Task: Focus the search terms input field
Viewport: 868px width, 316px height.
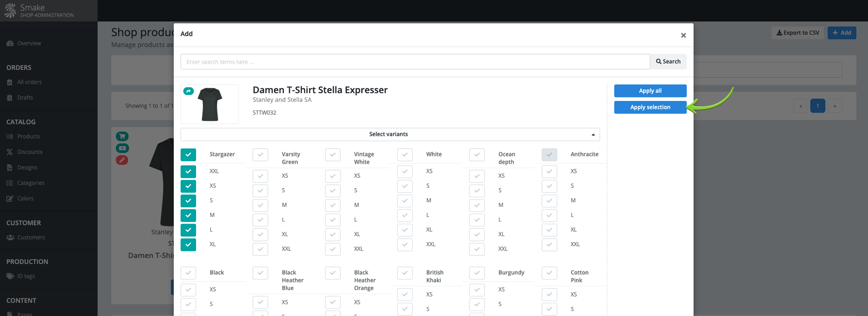Action: (415, 62)
